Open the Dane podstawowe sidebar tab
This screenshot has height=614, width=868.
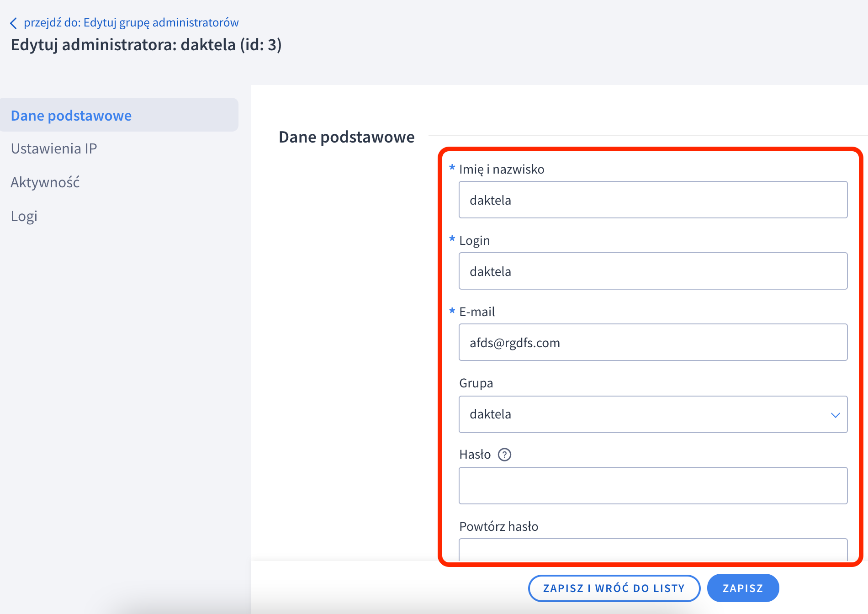[x=71, y=116]
